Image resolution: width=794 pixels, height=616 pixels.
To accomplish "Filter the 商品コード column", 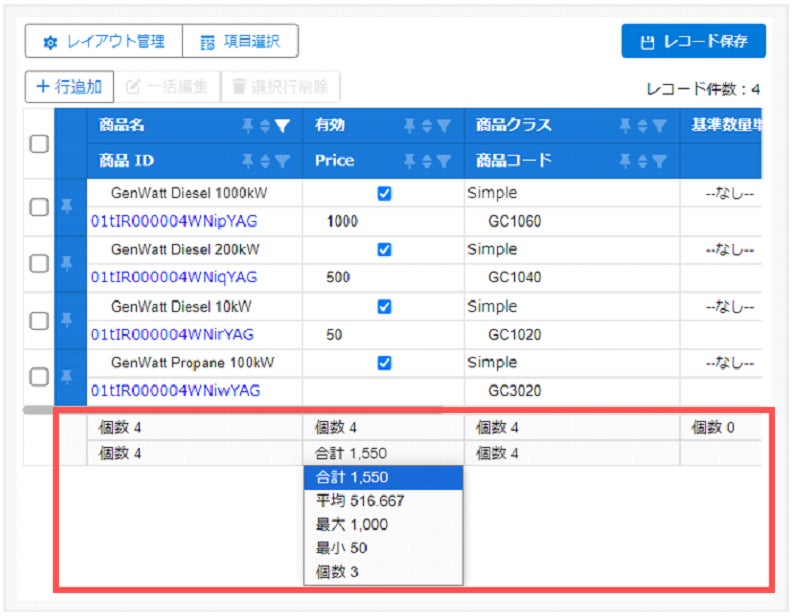I will click(x=659, y=161).
